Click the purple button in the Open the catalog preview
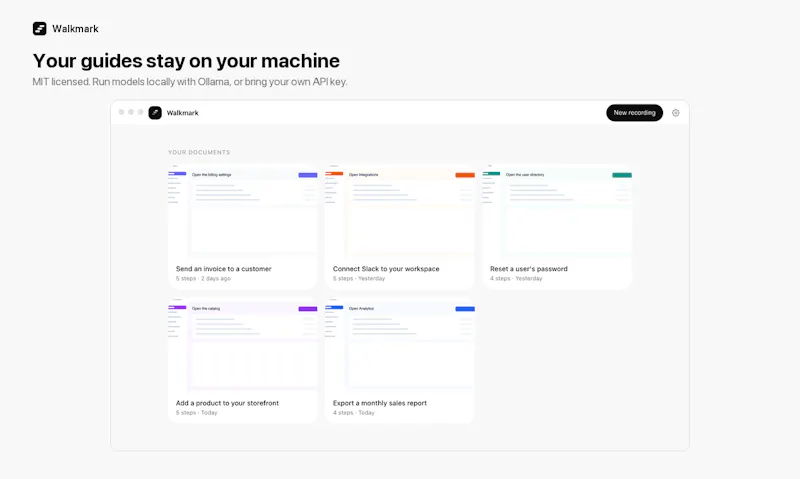This screenshot has height=479, width=800. pos(308,309)
